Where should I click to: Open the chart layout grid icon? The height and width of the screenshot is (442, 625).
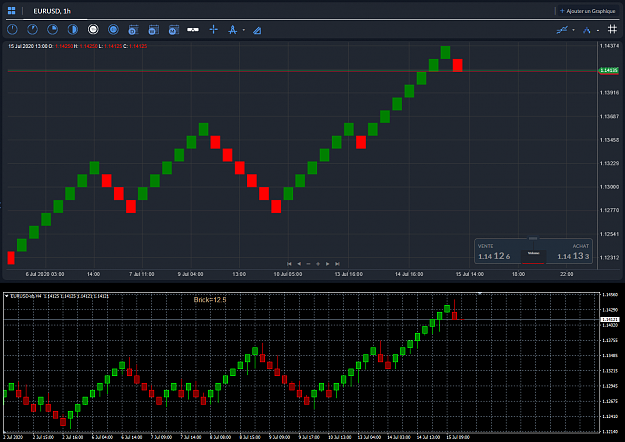click(12, 11)
